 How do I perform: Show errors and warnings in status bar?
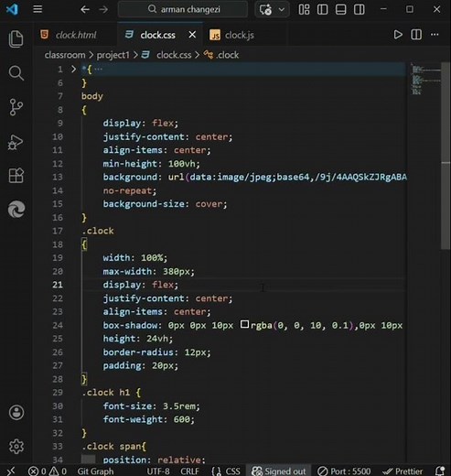point(48,471)
